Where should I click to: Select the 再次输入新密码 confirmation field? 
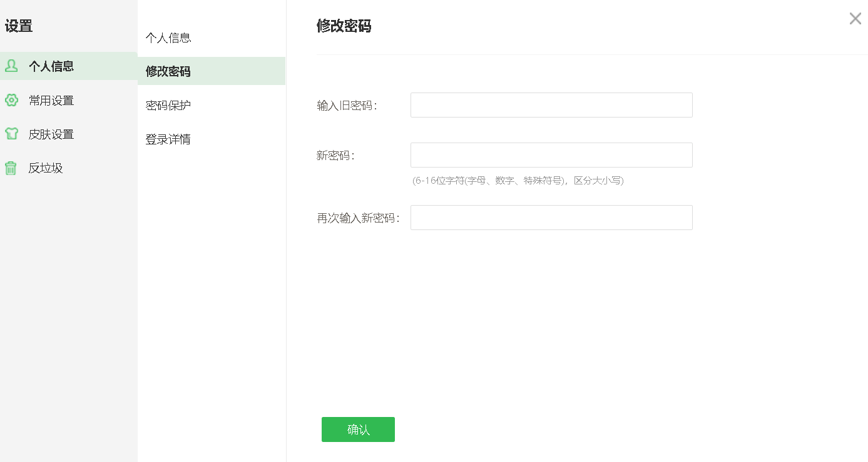click(x=551, y=217)
